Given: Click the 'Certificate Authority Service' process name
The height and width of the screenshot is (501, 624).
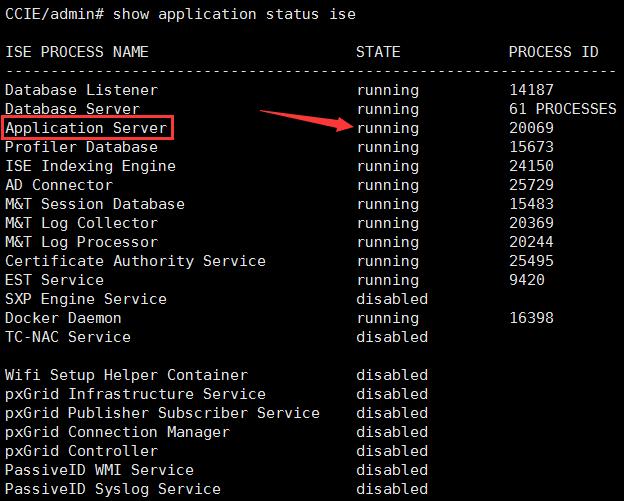Looking at the screenshot, I should tap(135, 261).
